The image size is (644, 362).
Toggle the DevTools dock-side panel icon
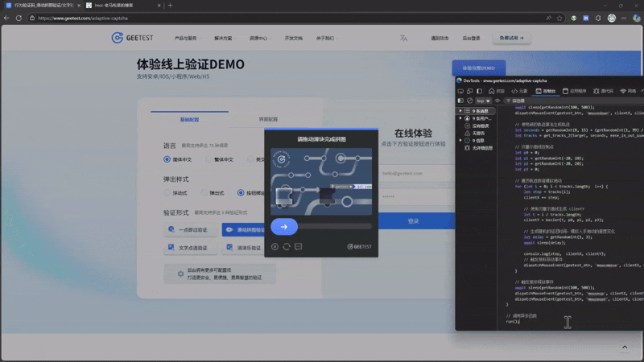pos(479,91)
